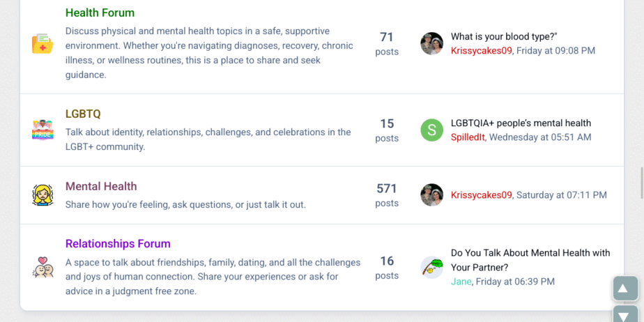644x322 pixels.
Task: Click the Health Forum medical folder icon
Action: 43,44
